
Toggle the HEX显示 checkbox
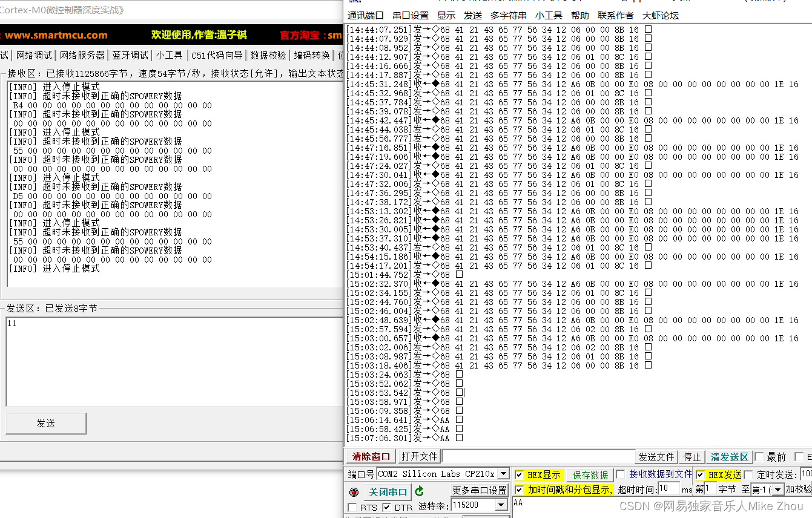(519, 475)
